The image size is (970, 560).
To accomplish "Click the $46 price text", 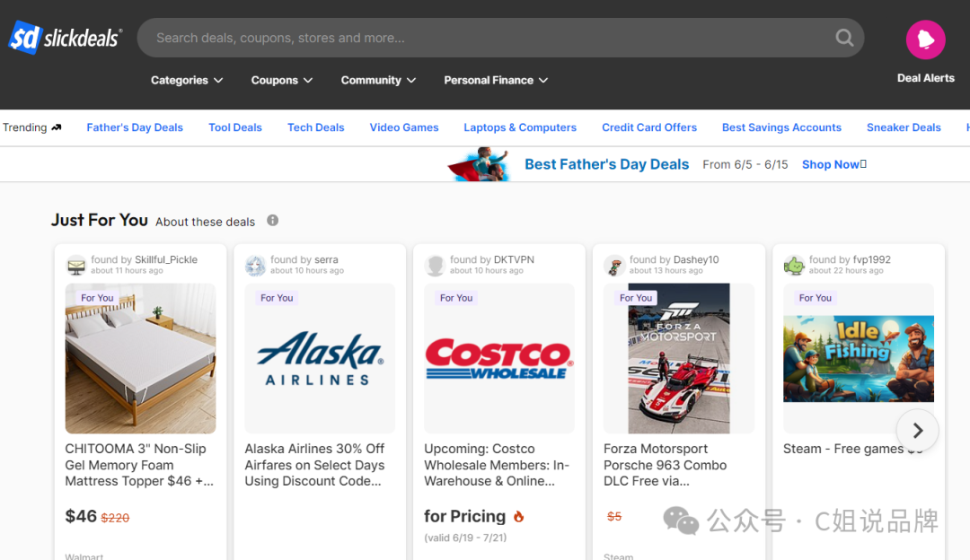I will tap(81, 516).
